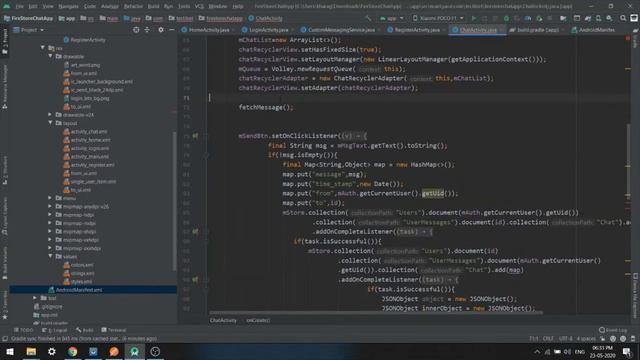The width and height of the screenshot is (640, 360).
Task: Open the Event Log
Action: [x=613, y=330]
